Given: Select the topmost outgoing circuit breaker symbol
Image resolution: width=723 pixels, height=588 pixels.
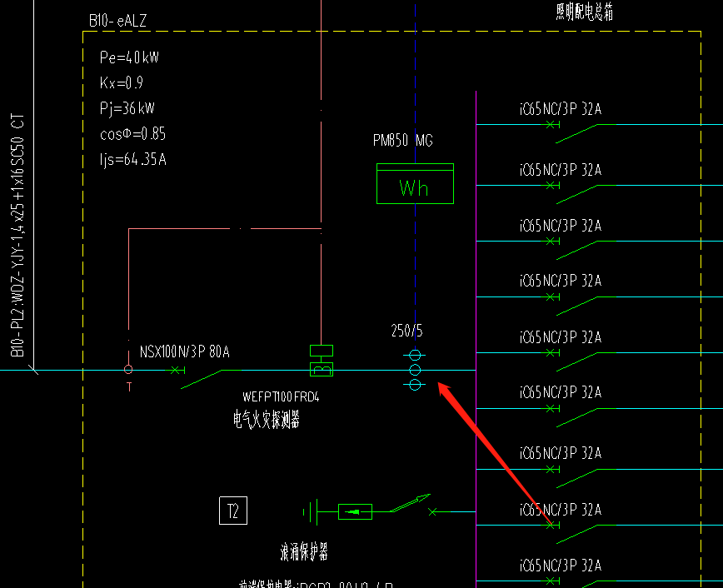Looking at the screenshot, I should pyautogui.click(x=580, y=132).
